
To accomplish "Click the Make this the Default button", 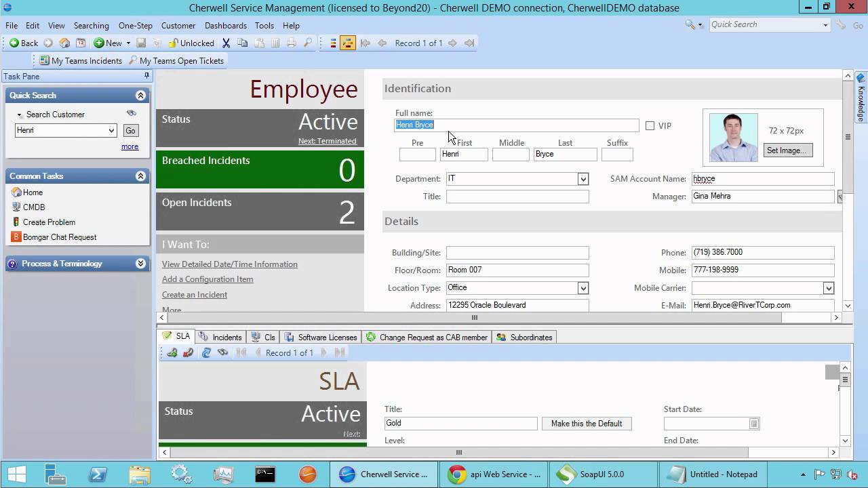I will (x=587, y=424).
